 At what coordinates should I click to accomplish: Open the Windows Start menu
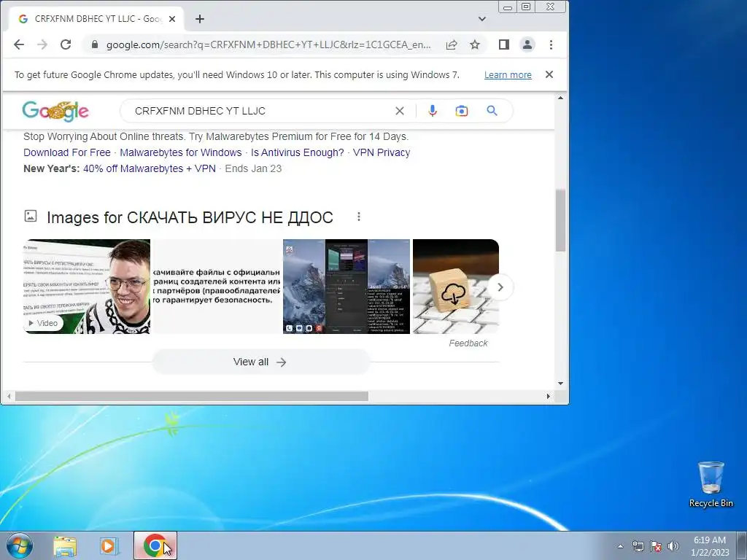[19, 545]
